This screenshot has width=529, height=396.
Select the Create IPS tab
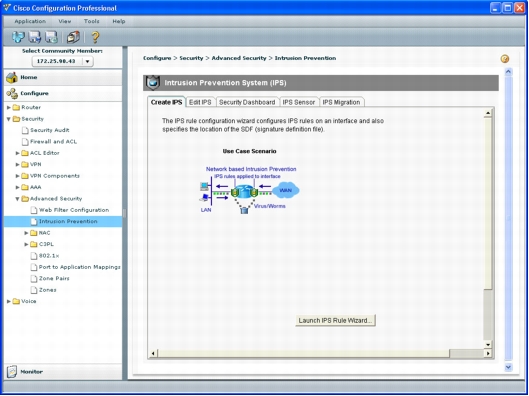pyautogui.click(x=166, y=102)
